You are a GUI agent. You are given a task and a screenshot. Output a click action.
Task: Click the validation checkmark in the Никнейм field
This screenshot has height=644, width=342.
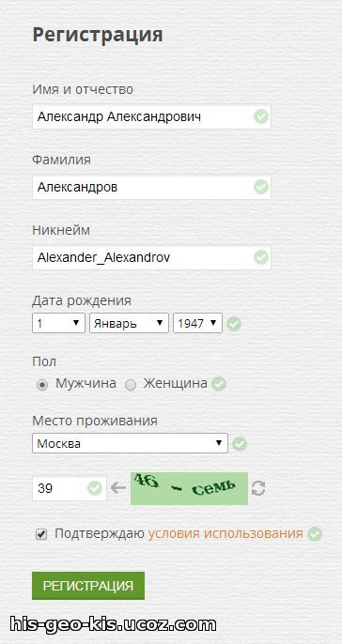(261, 257)
